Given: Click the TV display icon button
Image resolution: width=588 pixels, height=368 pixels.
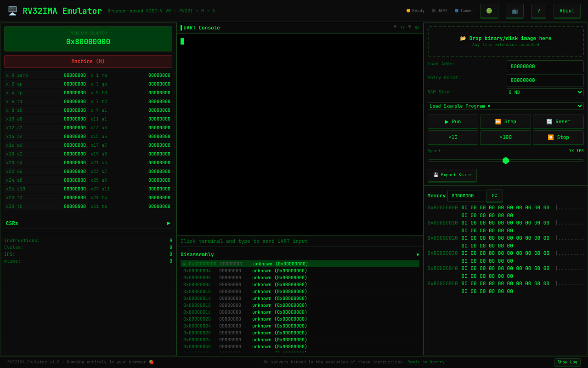Looking at the screenshot, I should [x=514, y=11].
